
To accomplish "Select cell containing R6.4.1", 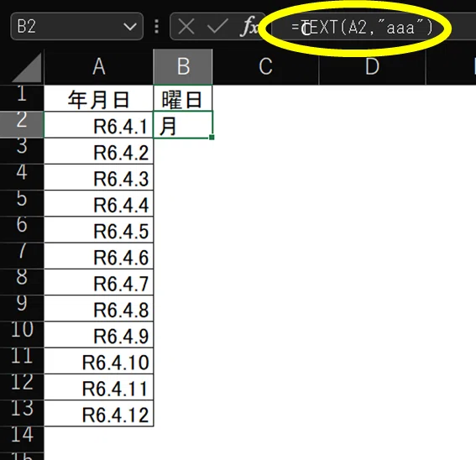I will point(99,124).
